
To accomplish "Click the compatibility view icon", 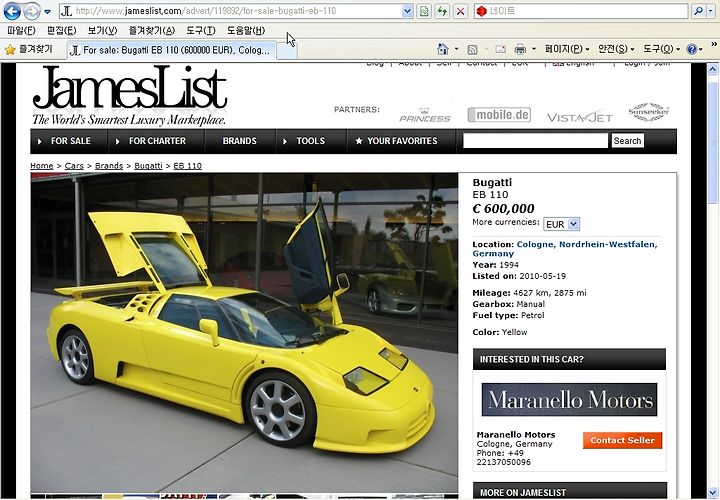I will [x=424, y=11].
